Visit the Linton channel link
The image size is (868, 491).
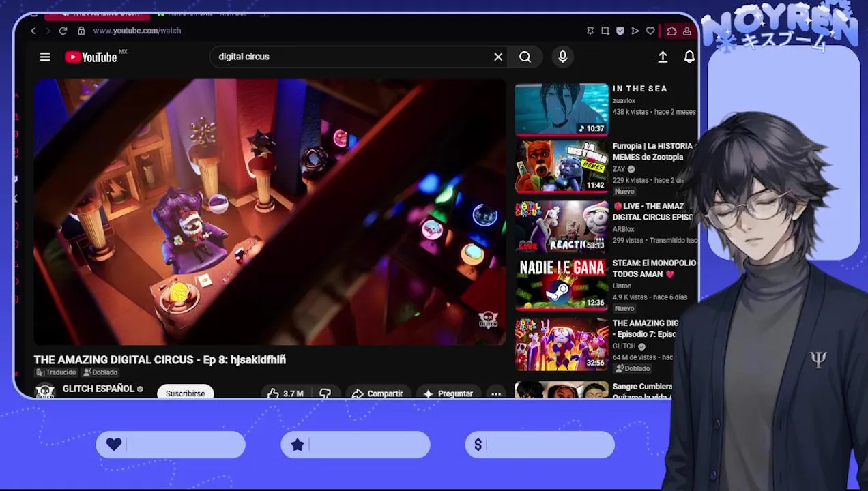[x=622, y=286]
